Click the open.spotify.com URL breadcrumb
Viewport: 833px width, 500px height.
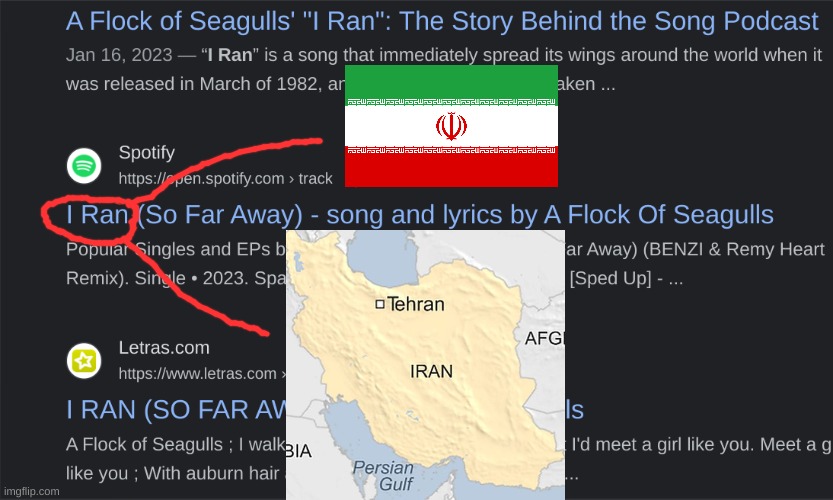(x=225, y=178)
